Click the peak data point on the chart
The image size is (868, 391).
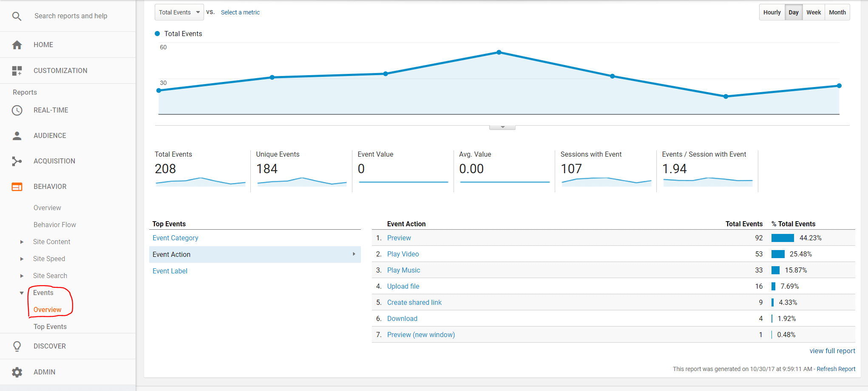click(499, 53)
